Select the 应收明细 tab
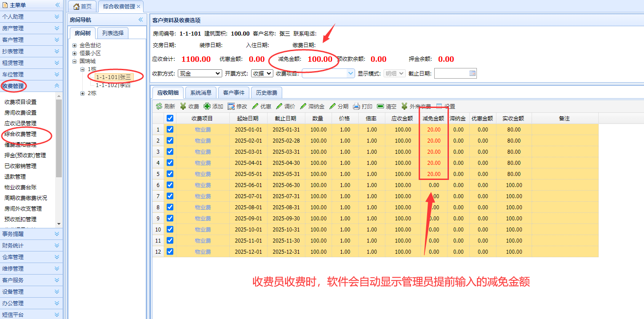644x319 pixels. click(x=168, y=93)
